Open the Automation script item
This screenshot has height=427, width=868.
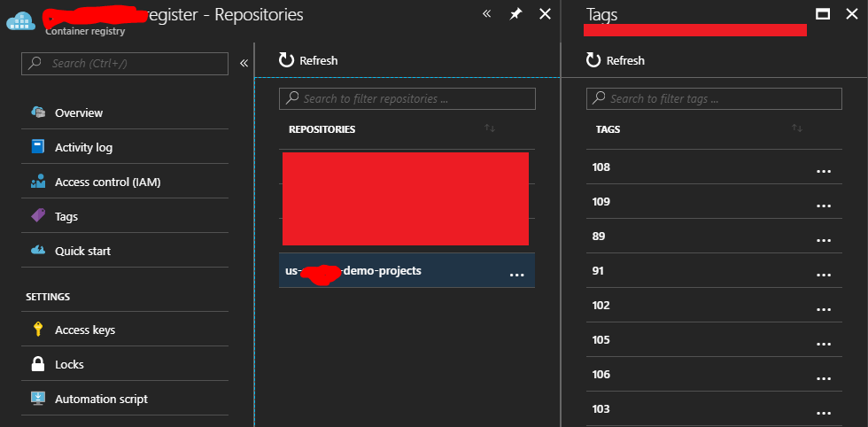pyautogui.click(x=125, y=399)
